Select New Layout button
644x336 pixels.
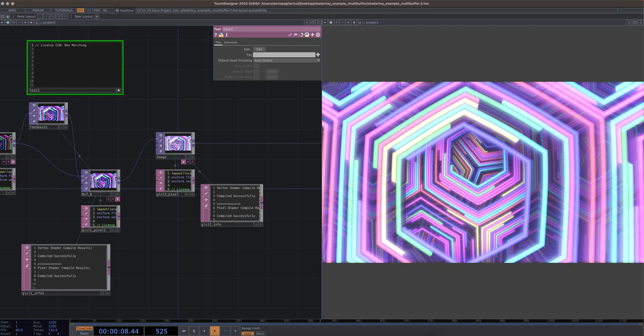(x=83, y=16)
